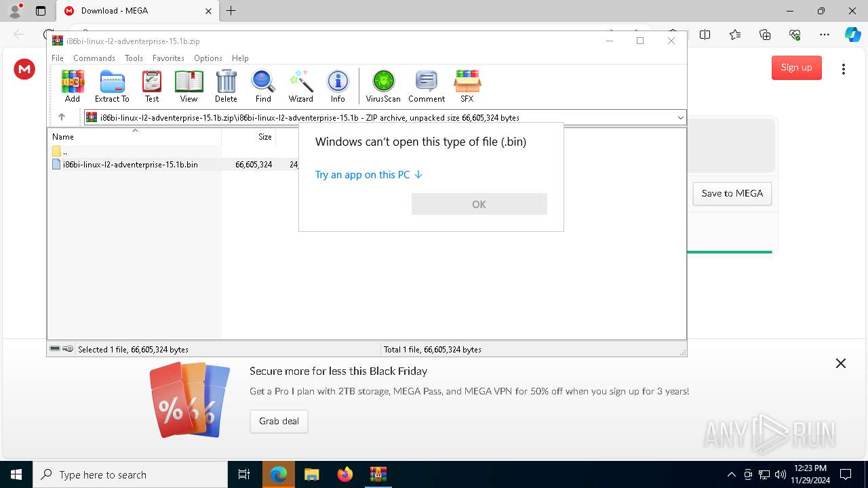Image resolution: width=868 pixels, height=488 pixels.
Task: Open Edge collections icon
Action: click(765, 35)
